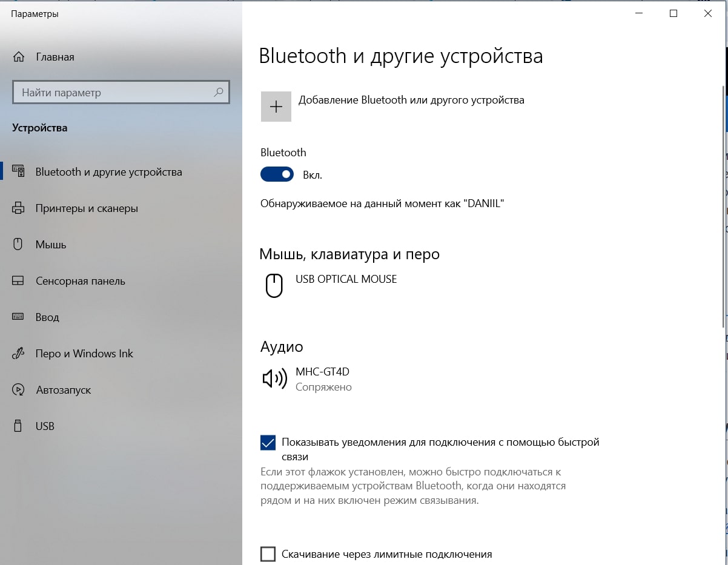
Task: Click the discoverable as "DANIIL" text
Action: pos(383,203)
